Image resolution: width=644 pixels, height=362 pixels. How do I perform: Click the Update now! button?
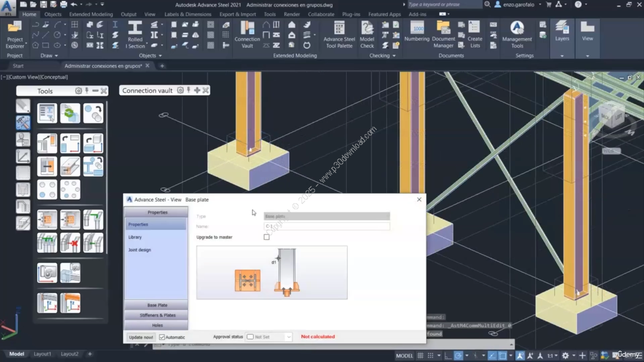point(141,337)
